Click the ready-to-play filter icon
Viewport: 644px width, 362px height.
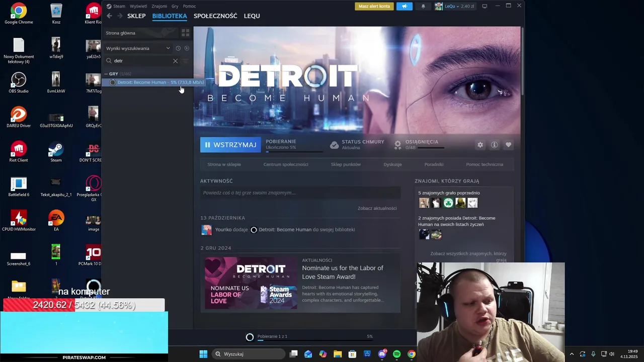pos(187,48)
